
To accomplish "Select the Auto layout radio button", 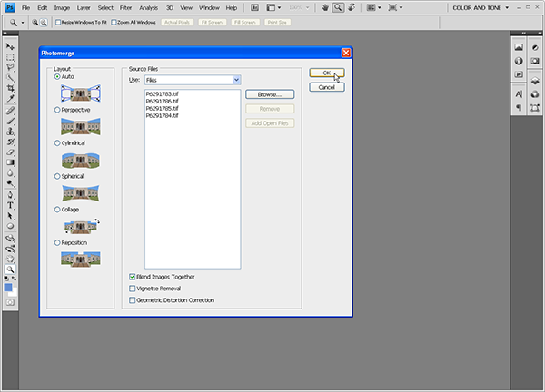I will tap(57, 77).
